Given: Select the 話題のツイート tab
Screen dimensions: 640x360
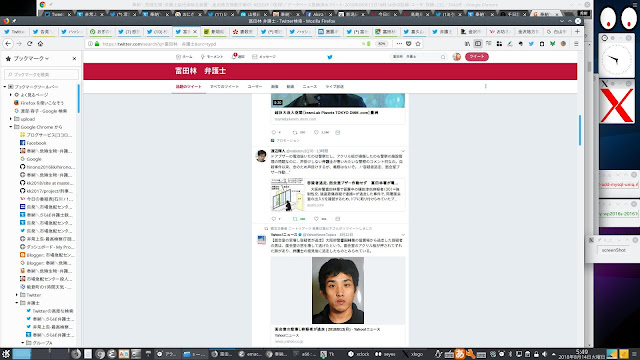Looking at the screenshot, I should click(189, 87).
